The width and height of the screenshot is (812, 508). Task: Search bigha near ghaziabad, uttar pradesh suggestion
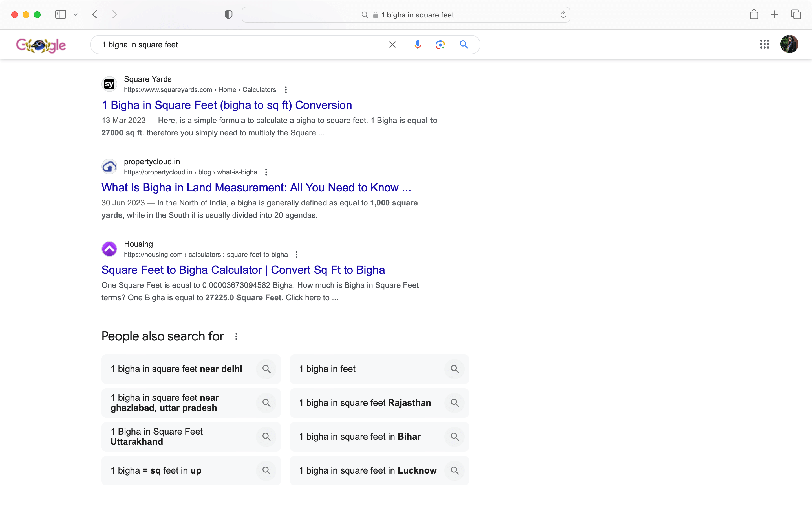coord(191,403)
